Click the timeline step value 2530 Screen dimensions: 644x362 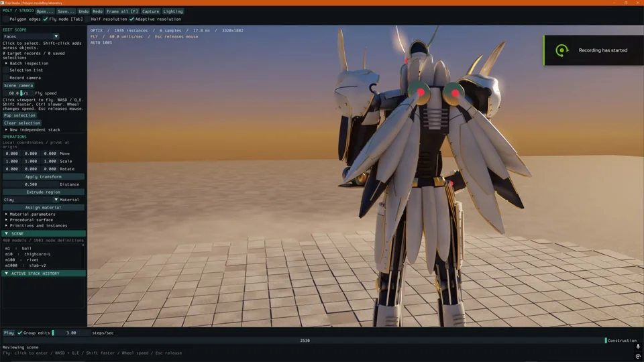pos(305,341)
